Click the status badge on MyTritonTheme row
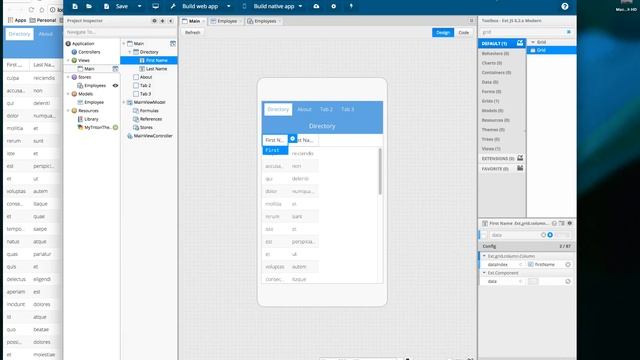This screenshot has height=360, width=640. coord(116,127)
